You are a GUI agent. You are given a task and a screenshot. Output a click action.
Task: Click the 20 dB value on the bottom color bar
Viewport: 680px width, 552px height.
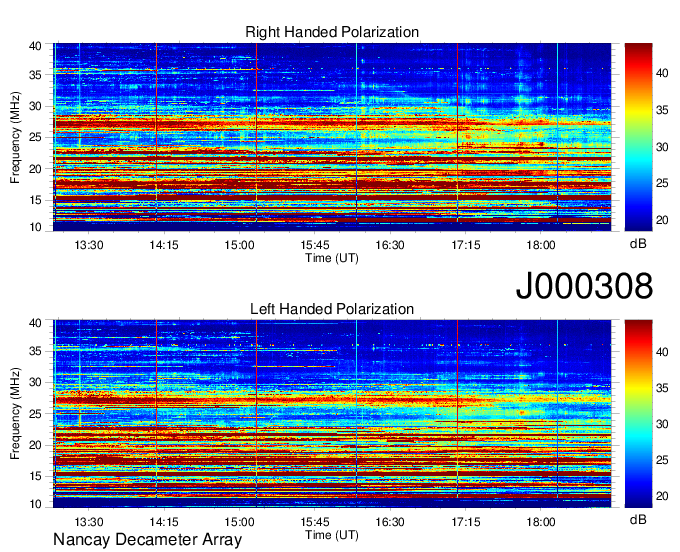coord(662,496)
